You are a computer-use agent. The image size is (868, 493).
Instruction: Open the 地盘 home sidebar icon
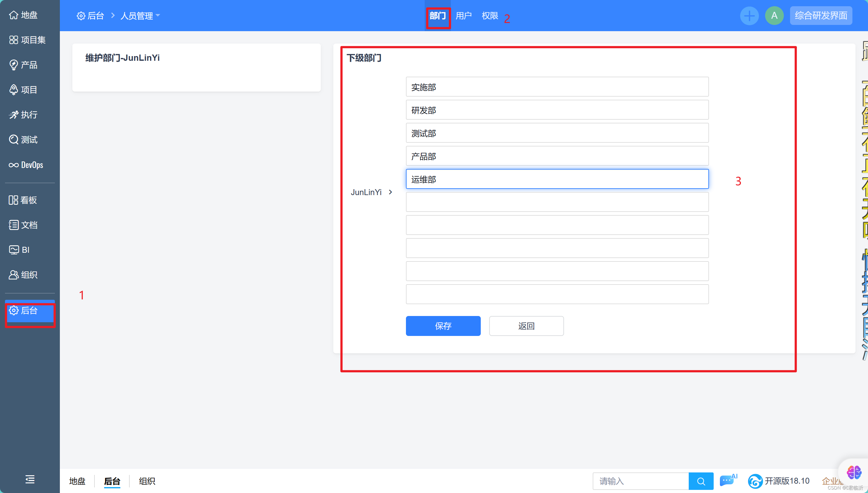[24, 15]
